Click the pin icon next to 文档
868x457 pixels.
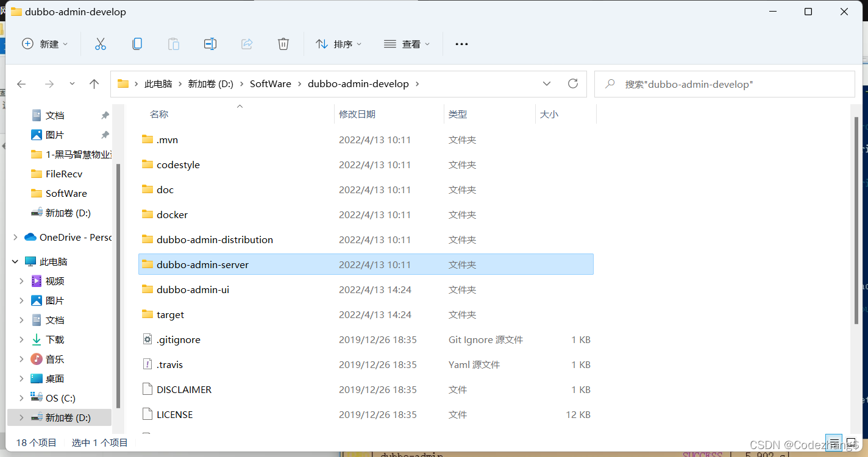tap(105, 115)
